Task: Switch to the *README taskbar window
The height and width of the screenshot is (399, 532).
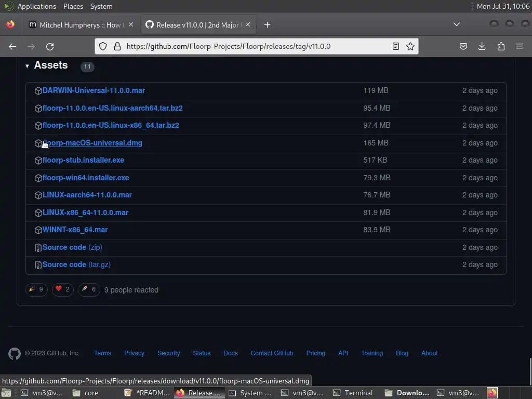Action: (148, 393)
